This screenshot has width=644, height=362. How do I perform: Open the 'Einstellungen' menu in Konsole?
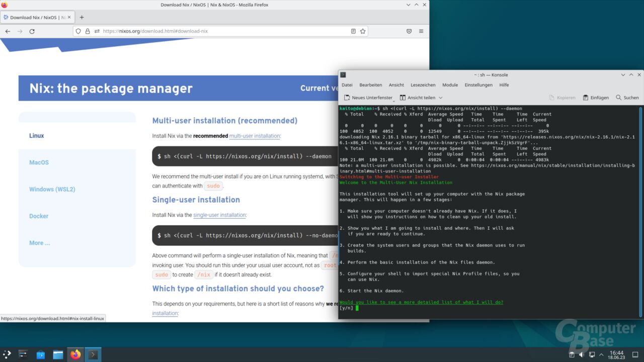(x=478, y=84)
